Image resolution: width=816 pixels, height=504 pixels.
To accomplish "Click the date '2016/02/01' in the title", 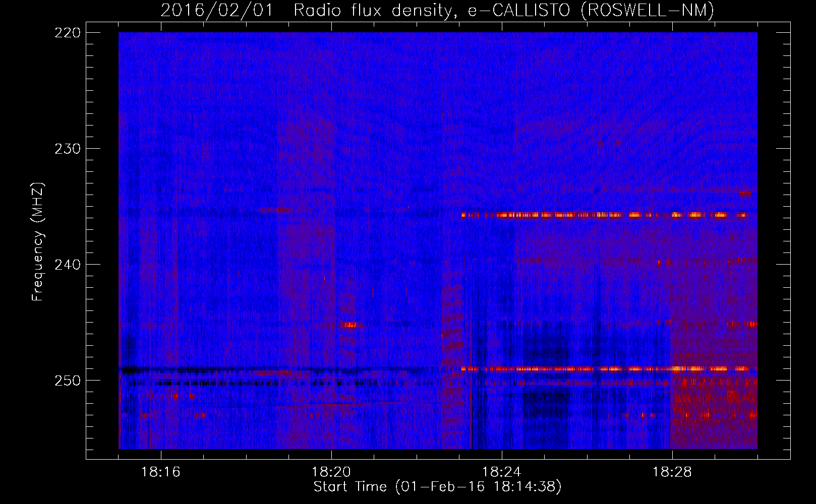I will (x=217, y=10).
